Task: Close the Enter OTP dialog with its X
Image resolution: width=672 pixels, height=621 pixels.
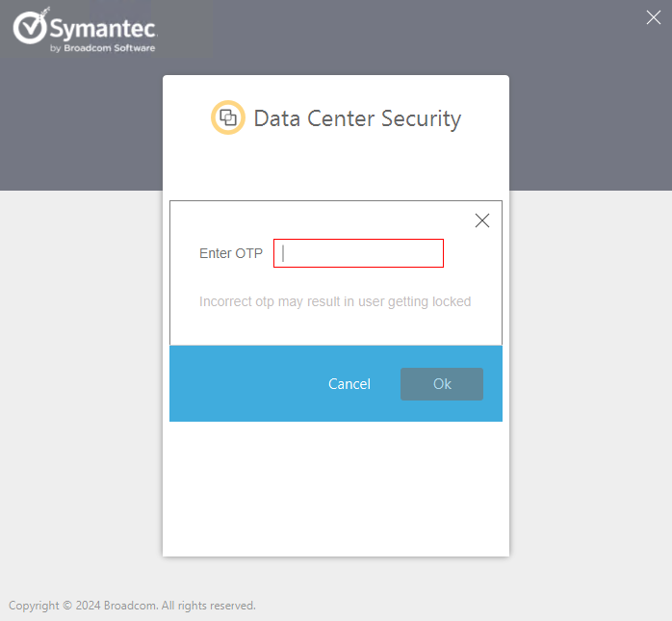Action: coord(482,220)
